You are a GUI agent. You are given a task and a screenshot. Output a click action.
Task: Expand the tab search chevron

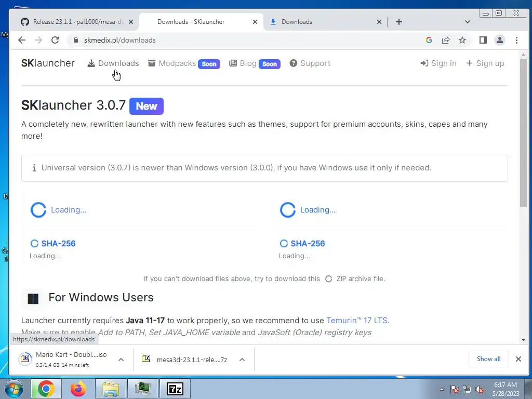click(467, 22)
